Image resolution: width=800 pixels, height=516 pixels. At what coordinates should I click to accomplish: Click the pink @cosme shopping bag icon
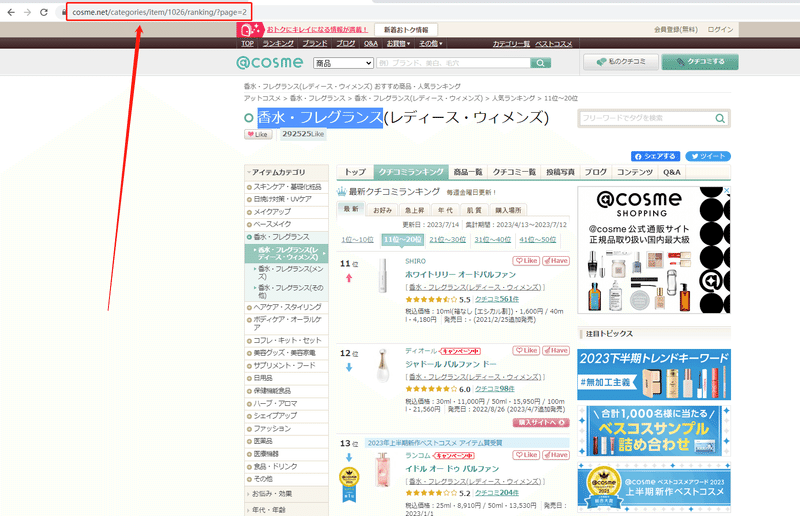250,30
